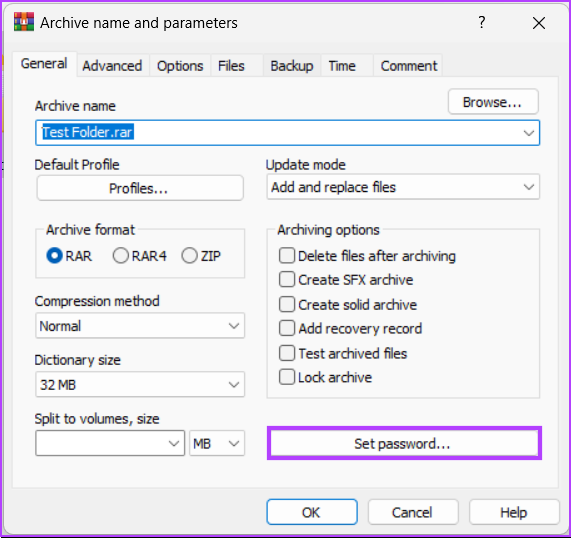Click the Set password button
This screenshot has height=538, width=571.
click(x=404, y=443)
